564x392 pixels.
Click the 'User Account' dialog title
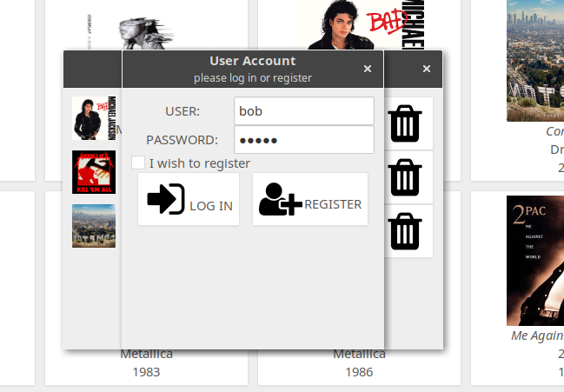253,61
